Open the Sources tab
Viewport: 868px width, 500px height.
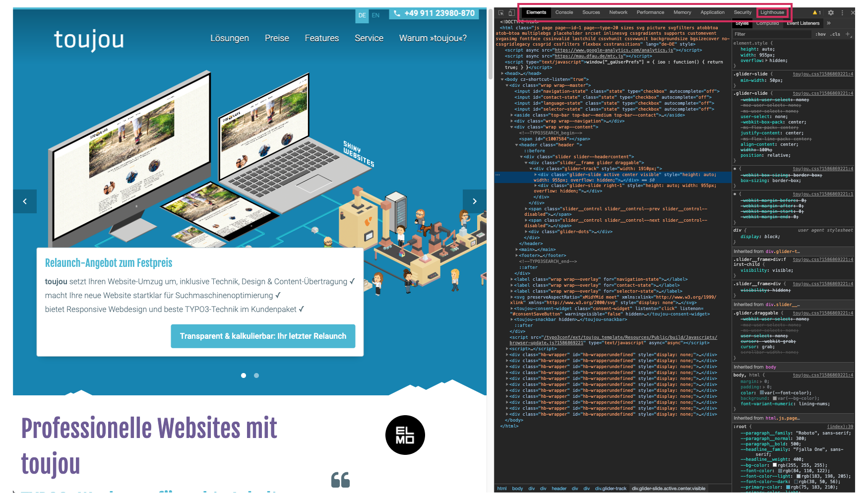(x=591, y=12)
